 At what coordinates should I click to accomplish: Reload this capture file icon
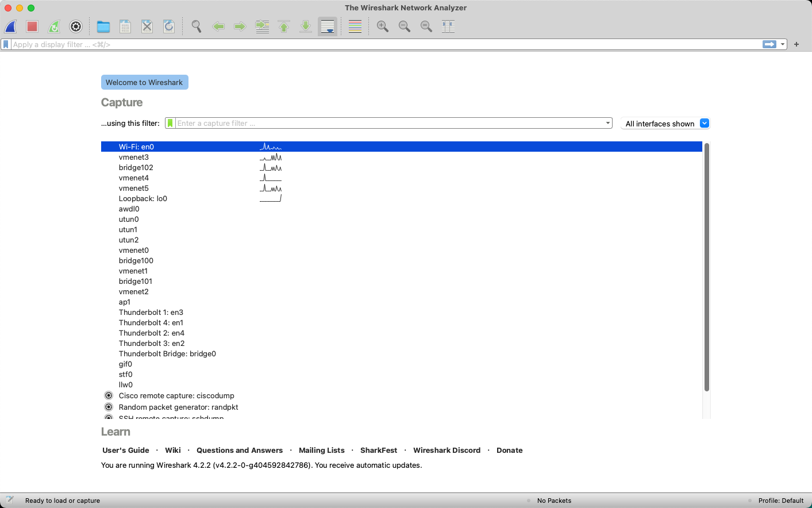point(169,26)
